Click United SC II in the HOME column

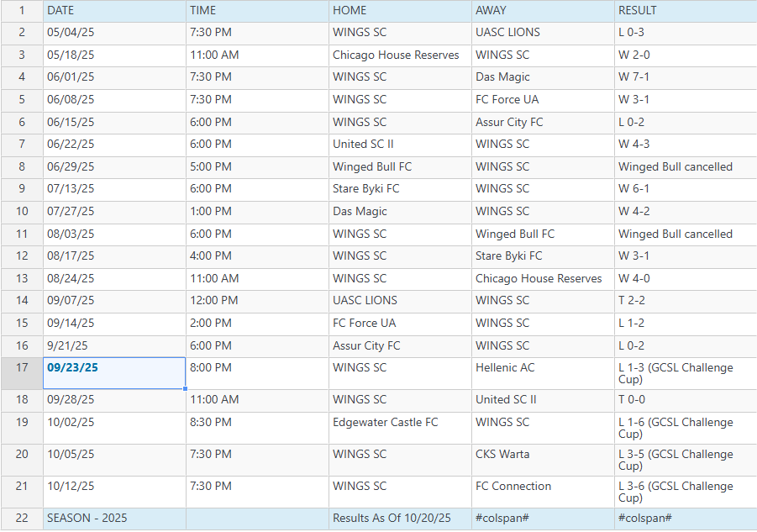click(399, 145)
